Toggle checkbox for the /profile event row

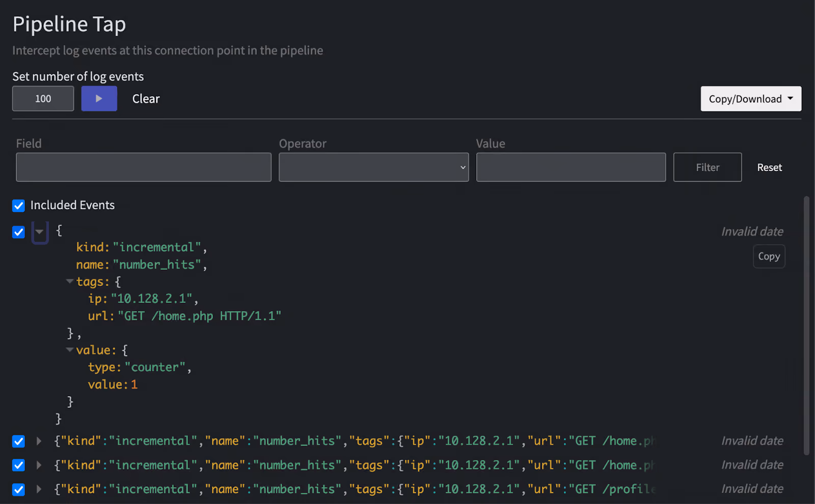click(x=18, y=489)
